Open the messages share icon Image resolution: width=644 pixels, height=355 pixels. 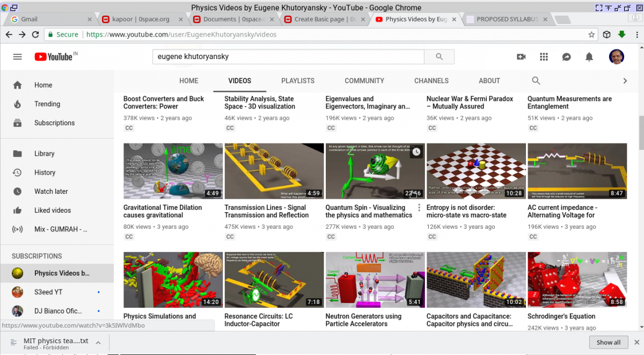[x=566, y=56]
